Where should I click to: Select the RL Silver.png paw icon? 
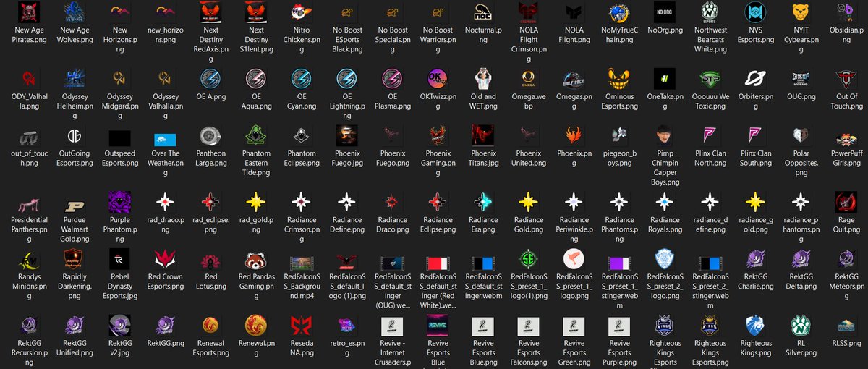coord(801,326)
